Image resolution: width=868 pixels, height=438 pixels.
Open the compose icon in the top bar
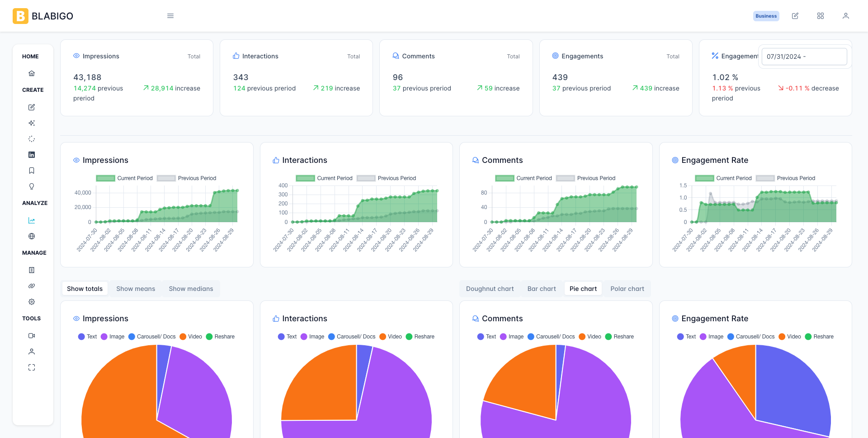[795, 16]
